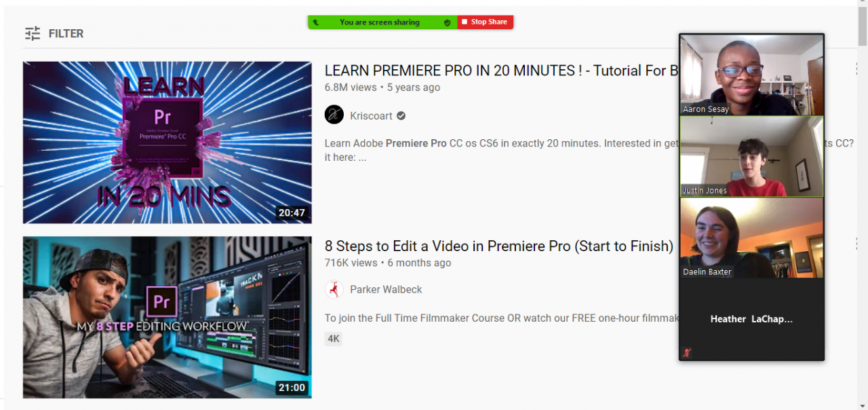Open the Parker Walbeck channel name link
Image resolution: width=868 pixels, height=410 pixels.
[386, 290]
